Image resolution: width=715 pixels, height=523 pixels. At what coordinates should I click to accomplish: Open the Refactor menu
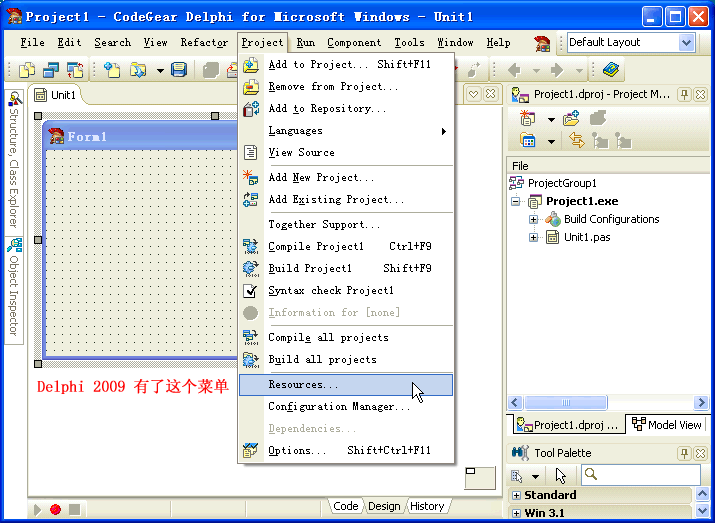pos(204,43)
